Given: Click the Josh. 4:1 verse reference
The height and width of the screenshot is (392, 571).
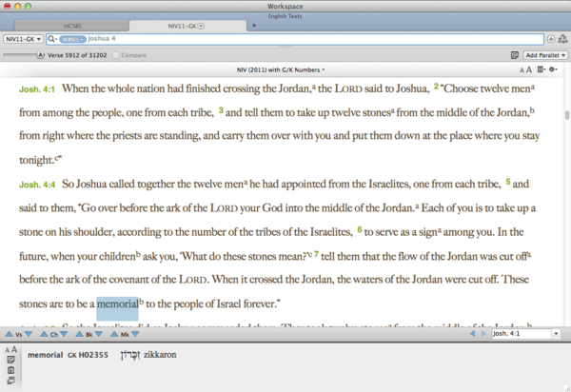Looking at the screenshot, I should [37, 89].
